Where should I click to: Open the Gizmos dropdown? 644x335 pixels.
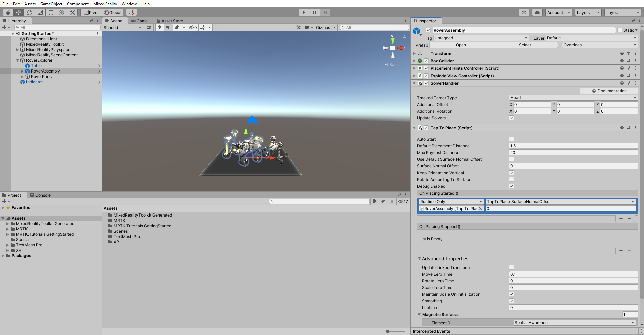(326, 27)
